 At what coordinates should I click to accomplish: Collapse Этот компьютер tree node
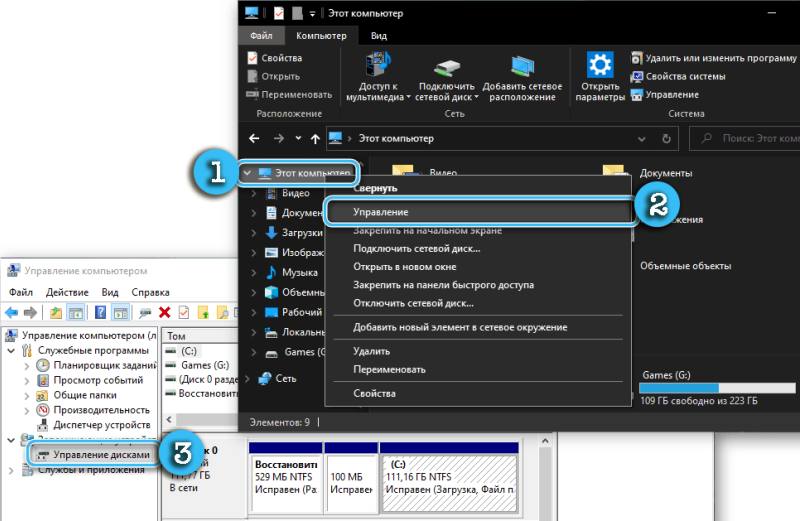[x=247, y=173]
